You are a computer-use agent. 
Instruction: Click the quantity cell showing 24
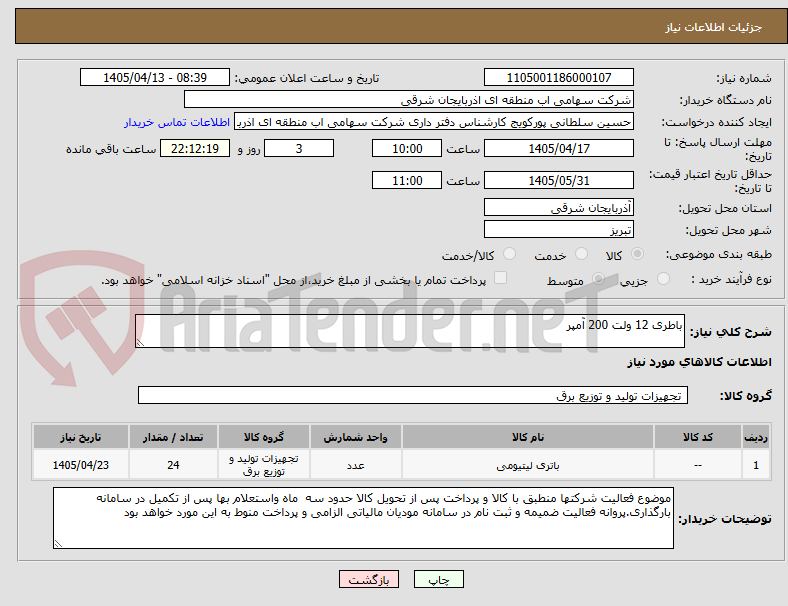click(173, 465)
